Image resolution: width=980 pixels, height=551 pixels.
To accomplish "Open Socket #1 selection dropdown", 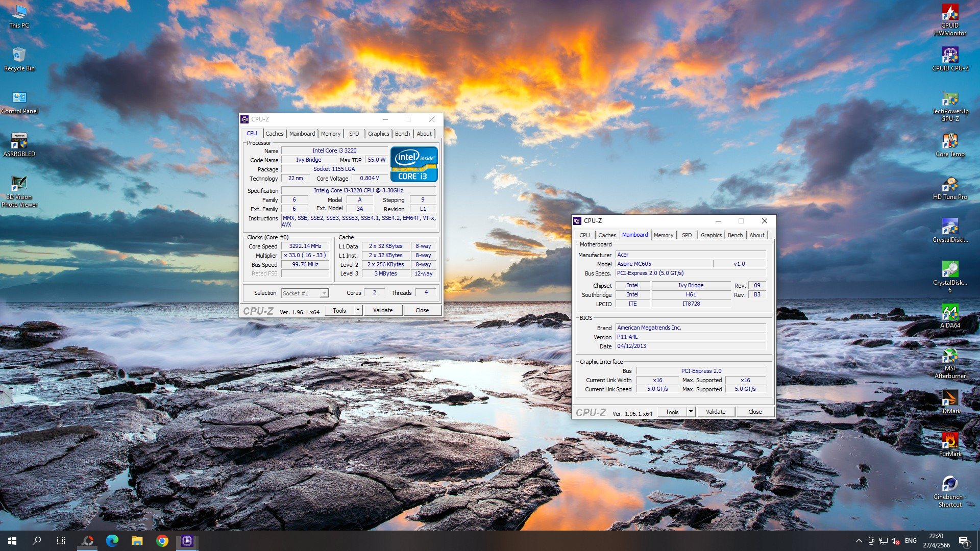I will click(x=324, y=293).
